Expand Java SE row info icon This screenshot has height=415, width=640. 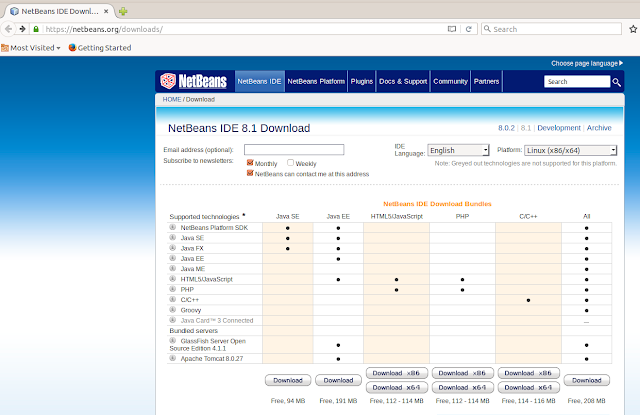[x=173, y=237]
